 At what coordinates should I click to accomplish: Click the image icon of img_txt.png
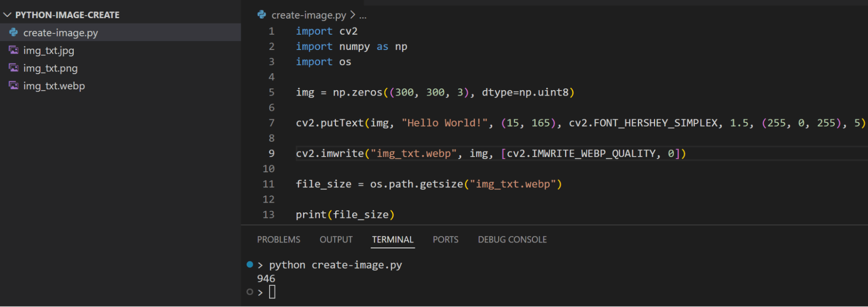pos(13,68)
